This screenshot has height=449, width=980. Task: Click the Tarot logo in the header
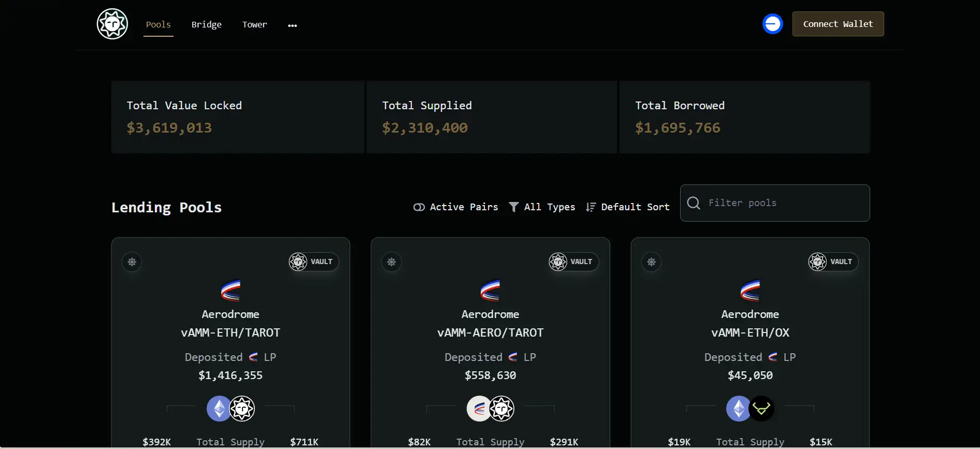pyautogui.click(x=112, y=24)
